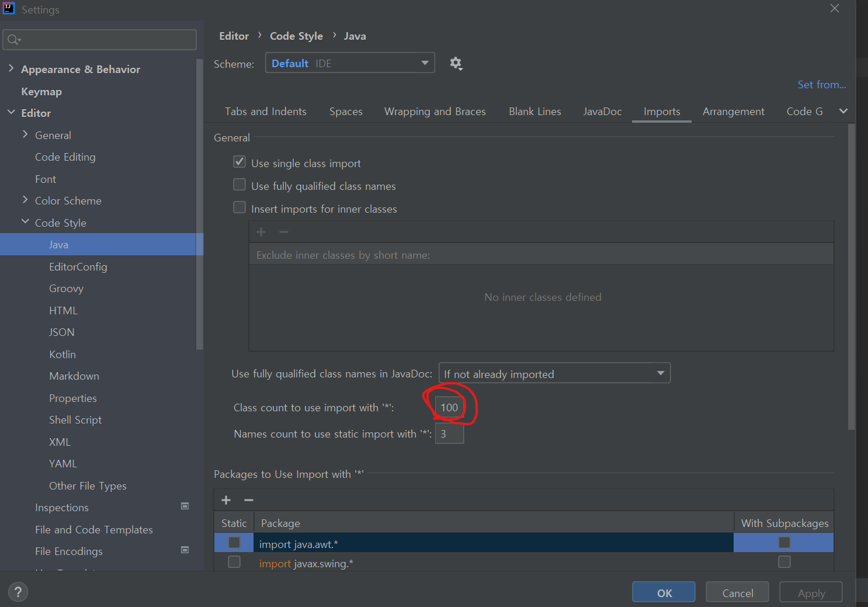Click the add package plus icon
The image size is (868, 607).
(226, 500)
